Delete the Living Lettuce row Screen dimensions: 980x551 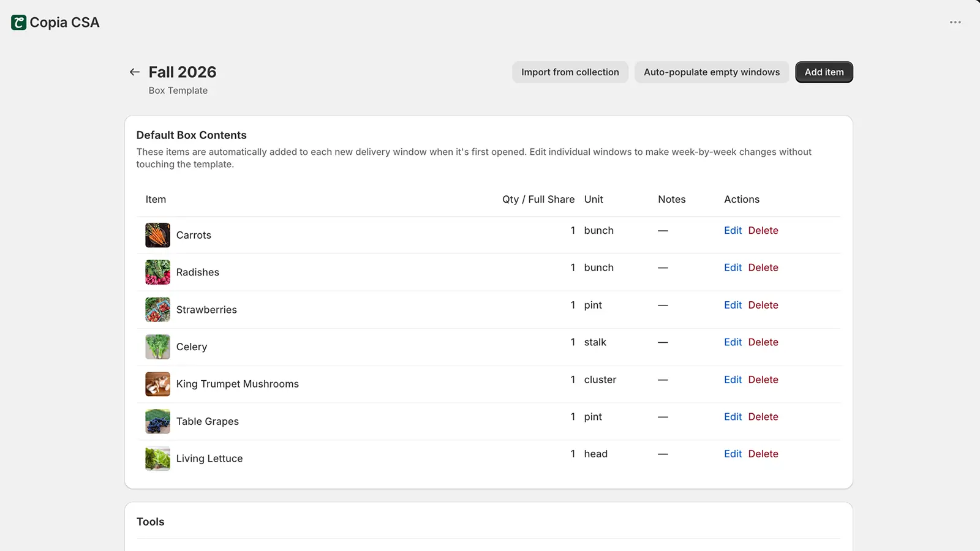click(763, 454)
